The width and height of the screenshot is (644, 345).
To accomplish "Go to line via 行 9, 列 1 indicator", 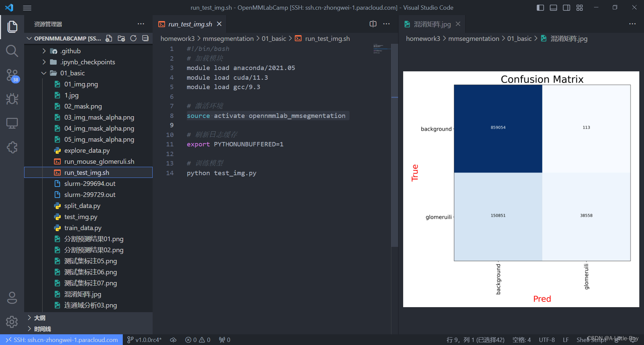I will click(x=476, y=340).
